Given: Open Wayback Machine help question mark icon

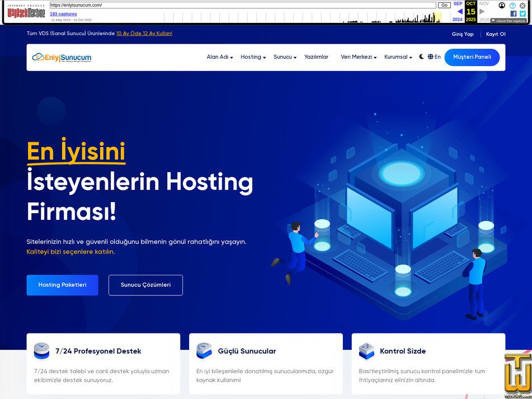Looking at the screenshot, I should 512,6.
